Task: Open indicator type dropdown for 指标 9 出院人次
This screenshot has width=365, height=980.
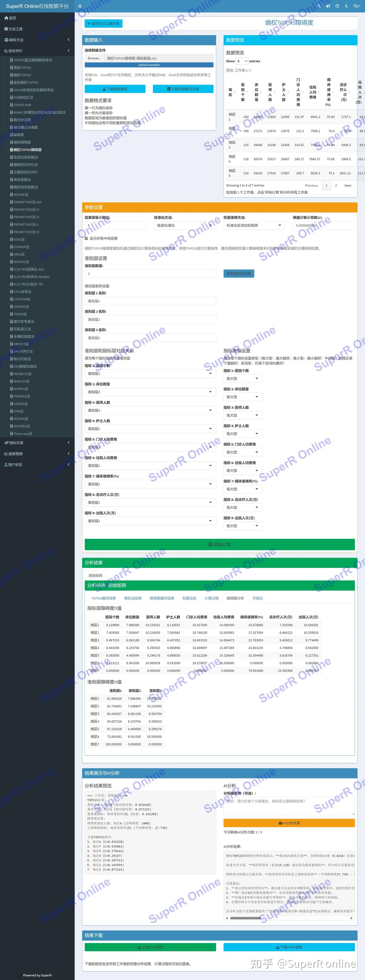Action: 243,526
